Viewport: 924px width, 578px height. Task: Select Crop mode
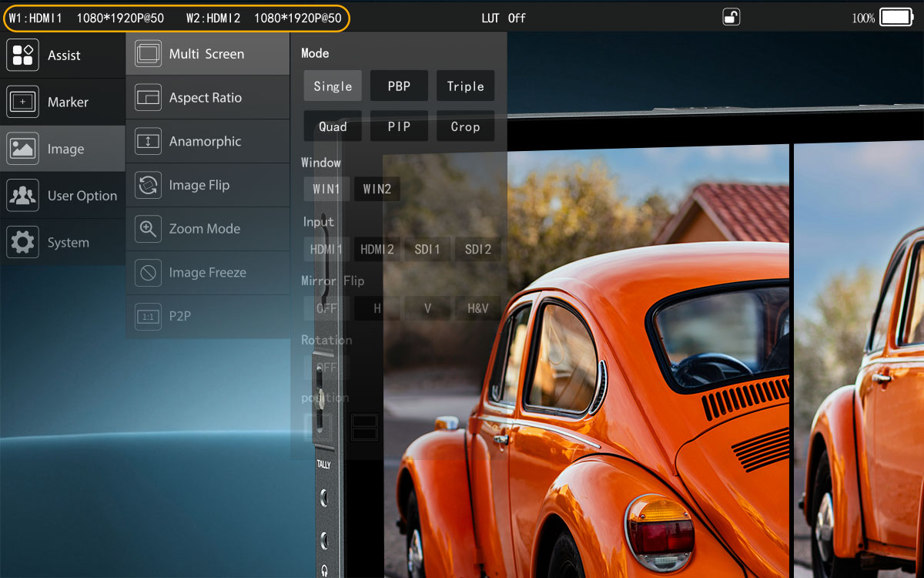point(466,126)
